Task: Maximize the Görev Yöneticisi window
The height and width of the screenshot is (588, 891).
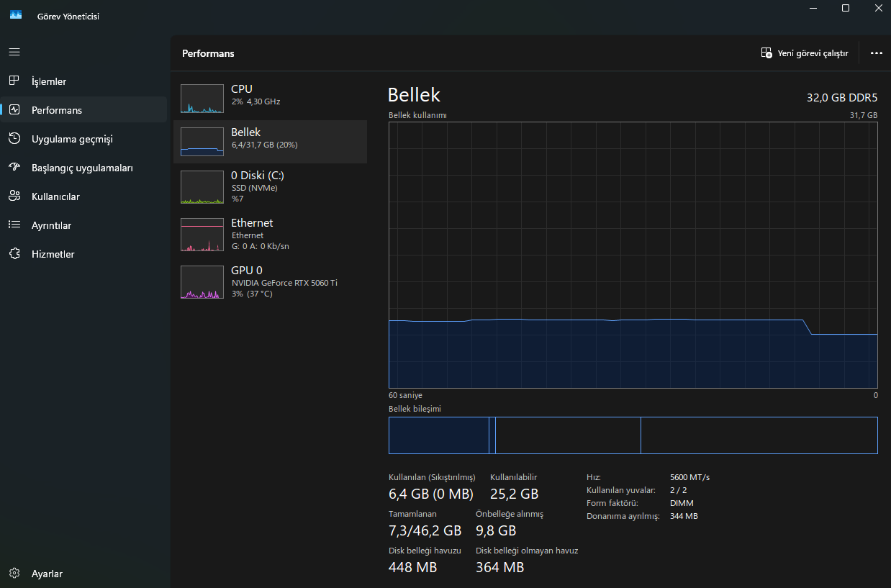Action: click(x=846, y=8)
